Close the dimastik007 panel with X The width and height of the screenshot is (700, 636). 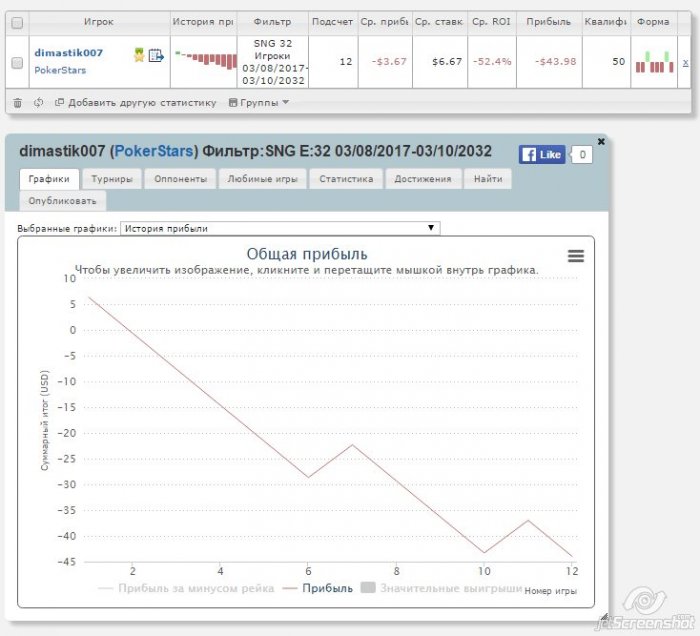(601, 141)
